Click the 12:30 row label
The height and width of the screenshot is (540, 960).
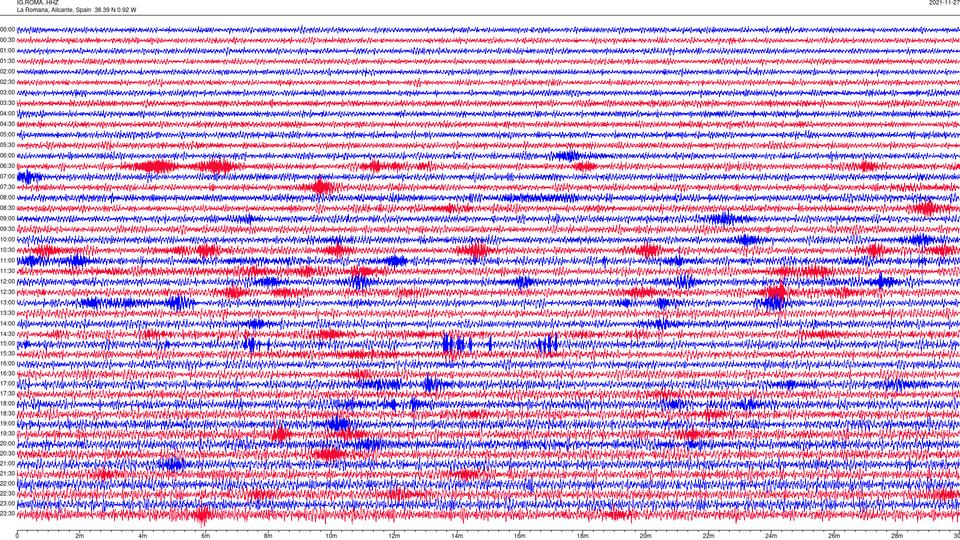7,292
